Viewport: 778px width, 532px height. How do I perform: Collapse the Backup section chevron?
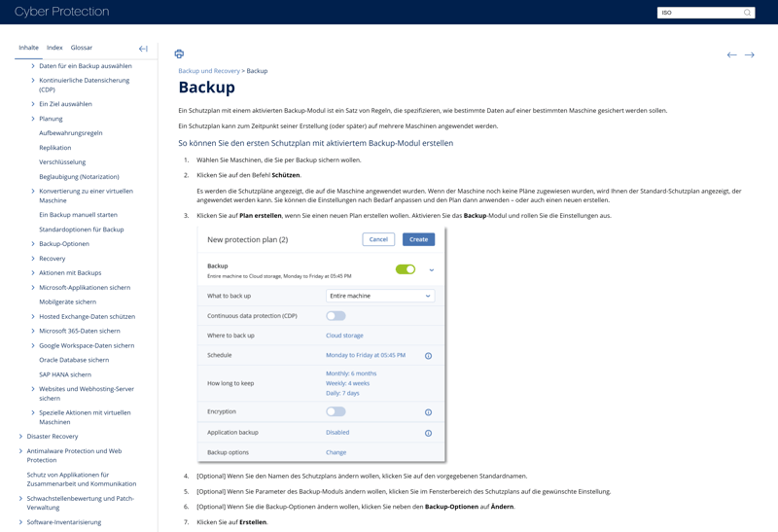pyautogui.click(x=432, y=270)
